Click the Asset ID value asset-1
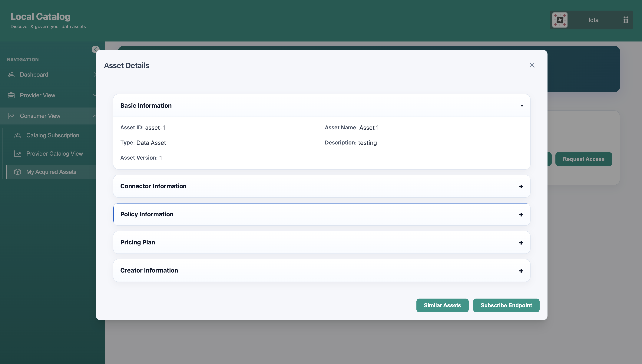Screen dimensions: 642x364 pos(155,128)
